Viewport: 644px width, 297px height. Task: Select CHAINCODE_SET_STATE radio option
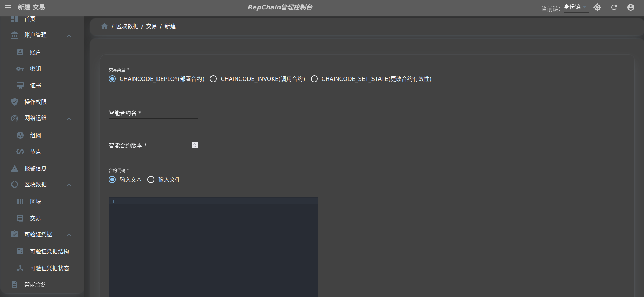(x=314, y=79)
